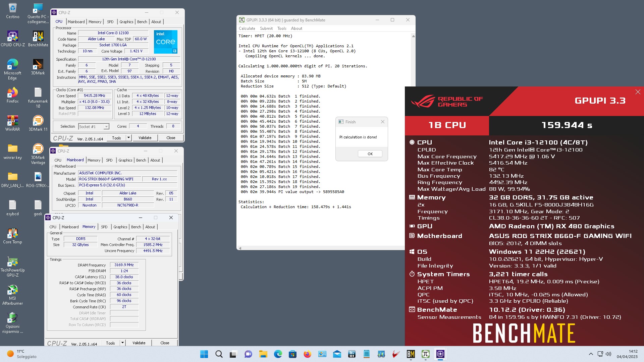644x362 pixels.
Task: Click OK in the Finish dialog
Action: click(x=370, y=154)
